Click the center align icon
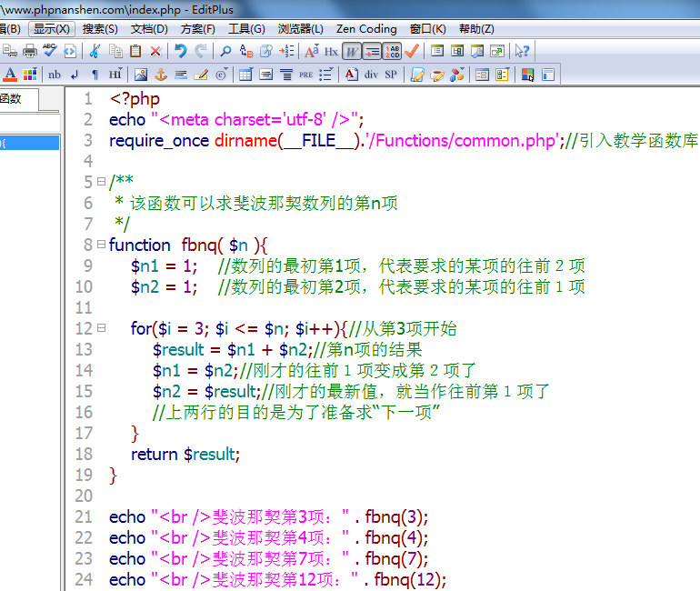The height and width of the screenshot is (591, 700). 286,75
